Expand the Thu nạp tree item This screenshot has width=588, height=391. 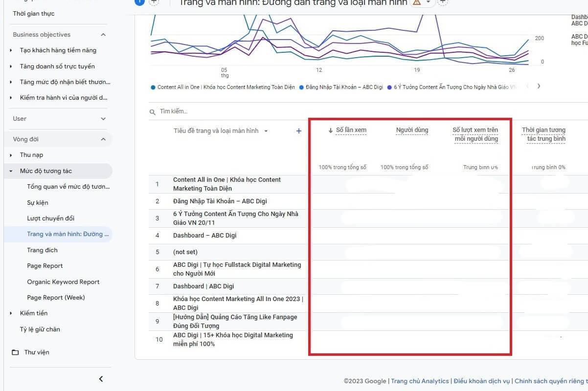pyautogui.click(x=11, y=155)
